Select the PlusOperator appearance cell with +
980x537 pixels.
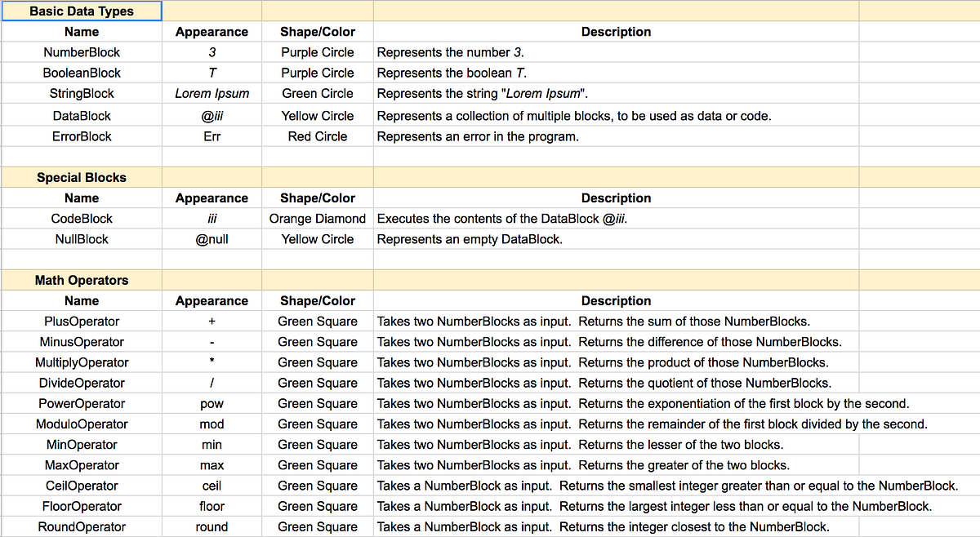212,321
